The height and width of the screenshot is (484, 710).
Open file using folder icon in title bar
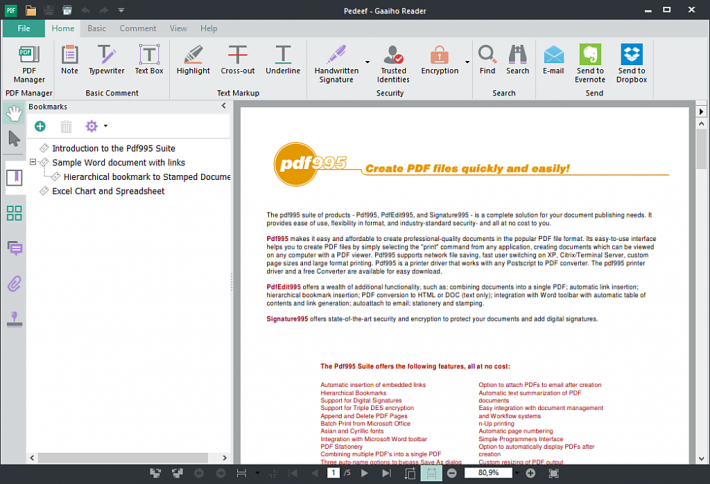click(x=30, y=10)
